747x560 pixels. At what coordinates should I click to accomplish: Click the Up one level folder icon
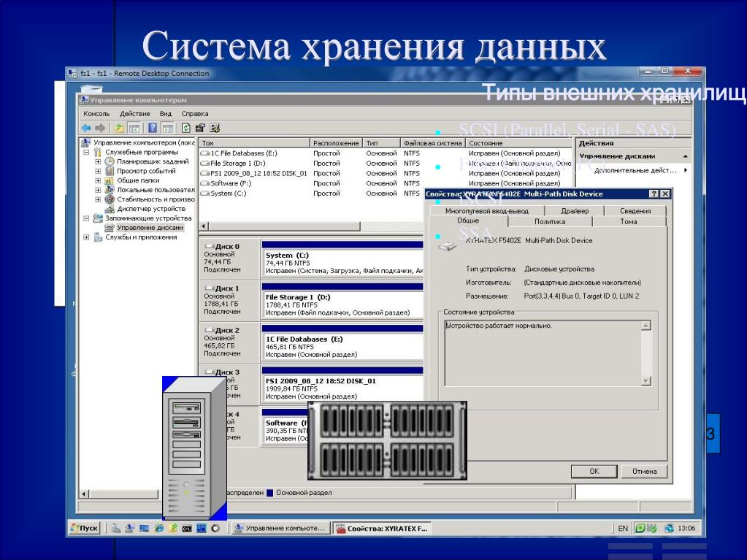(x=119, y=128)
